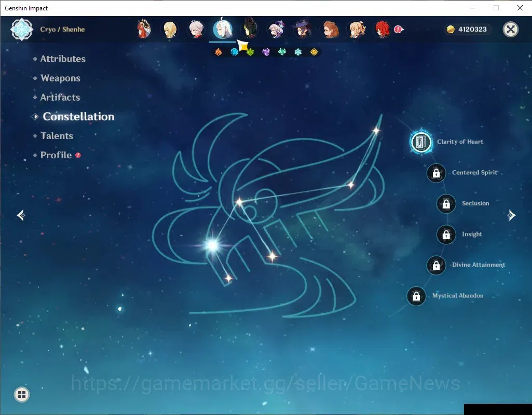Select the purple-haired character with hat portrait
The height and width of the screenshot is (415, 532).
pos(277,30)
